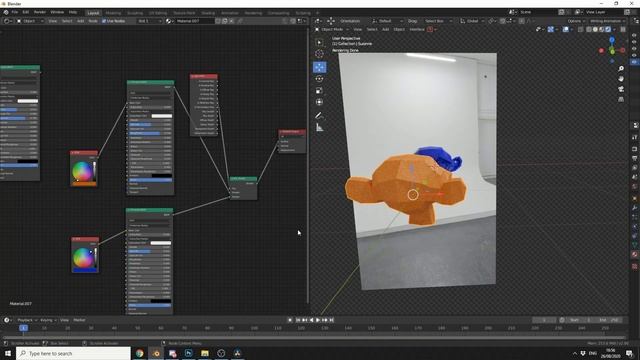
Task: Open the Texture properties tab icon
Action: click(635, 266)
